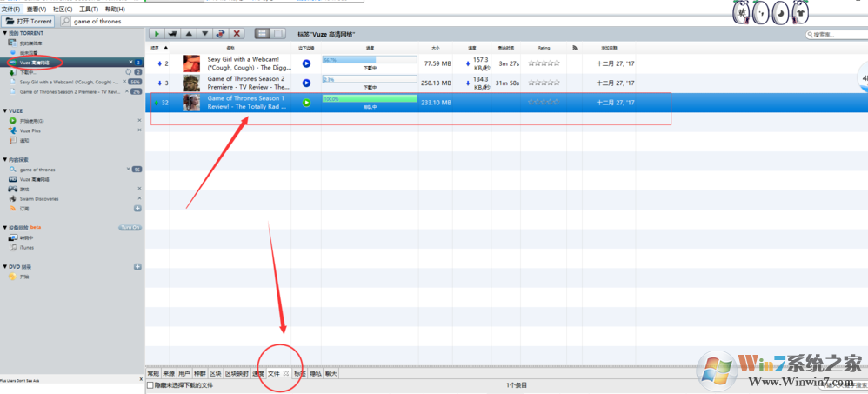Click the 100.0% green progress bar
This screenshot has width=868, height=394.
[370, 98]
